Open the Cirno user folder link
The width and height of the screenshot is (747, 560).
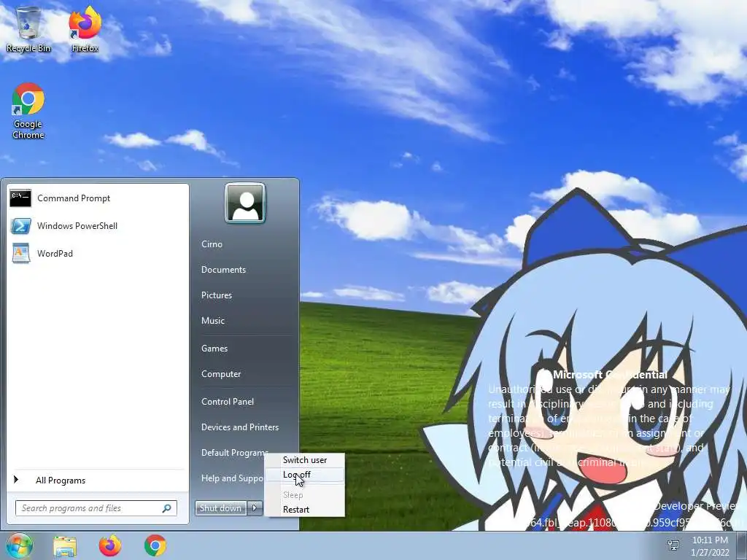[x=212, y=244]
